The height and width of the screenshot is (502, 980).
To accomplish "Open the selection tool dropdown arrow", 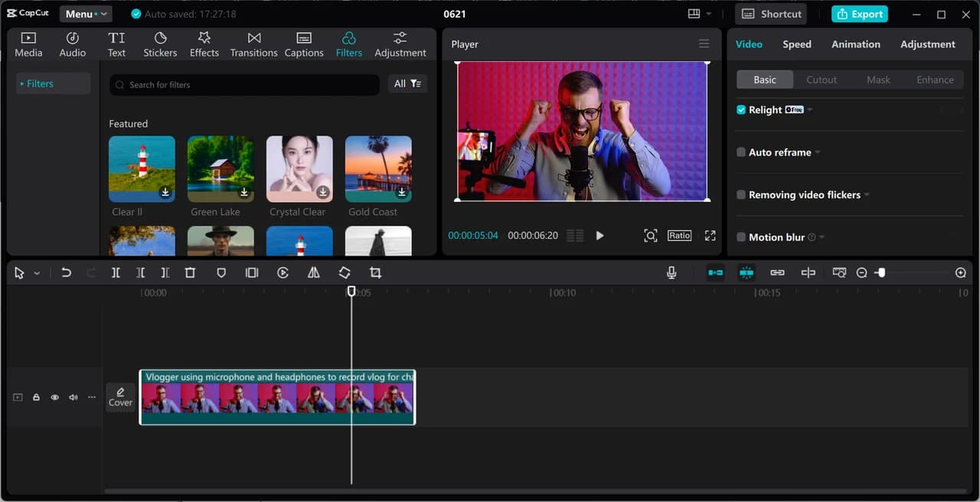I will 37,273.
